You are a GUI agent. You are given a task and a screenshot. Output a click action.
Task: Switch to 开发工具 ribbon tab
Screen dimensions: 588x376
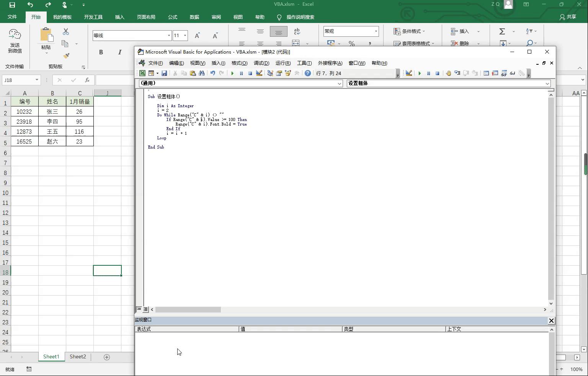click(x=93, y=17)
